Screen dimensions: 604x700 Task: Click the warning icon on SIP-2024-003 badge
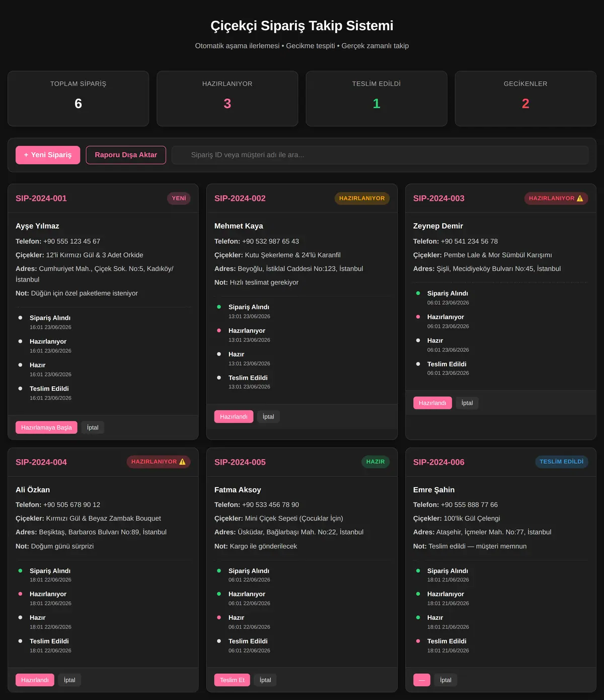580,198
